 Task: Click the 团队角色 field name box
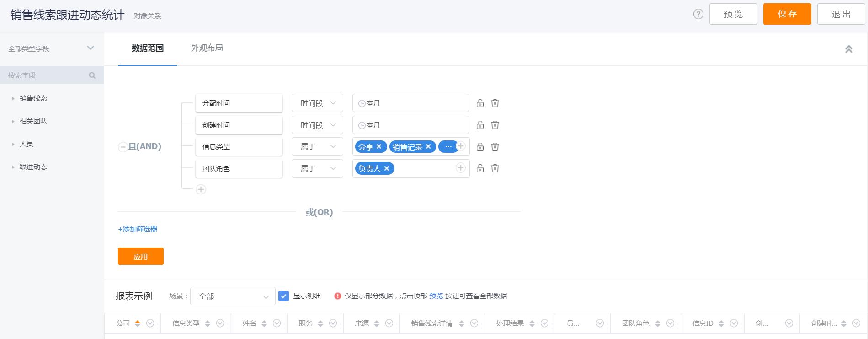[239, 169]
